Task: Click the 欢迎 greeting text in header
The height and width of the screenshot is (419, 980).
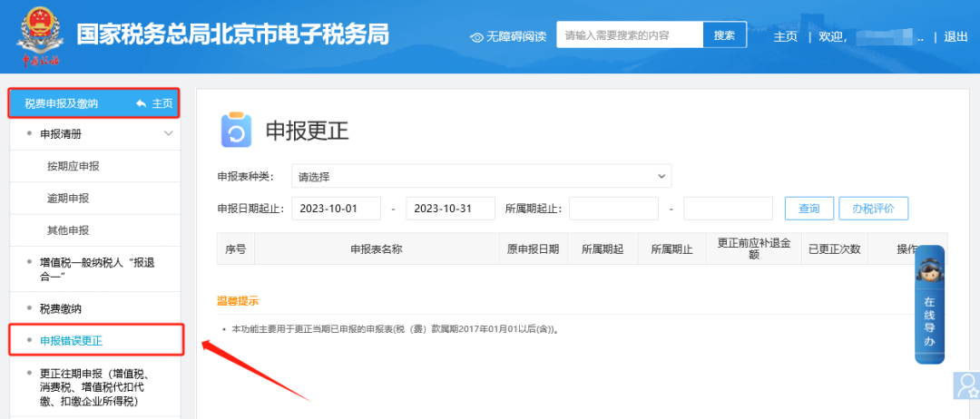Action: pyautogui.click(x=833, y=37)
